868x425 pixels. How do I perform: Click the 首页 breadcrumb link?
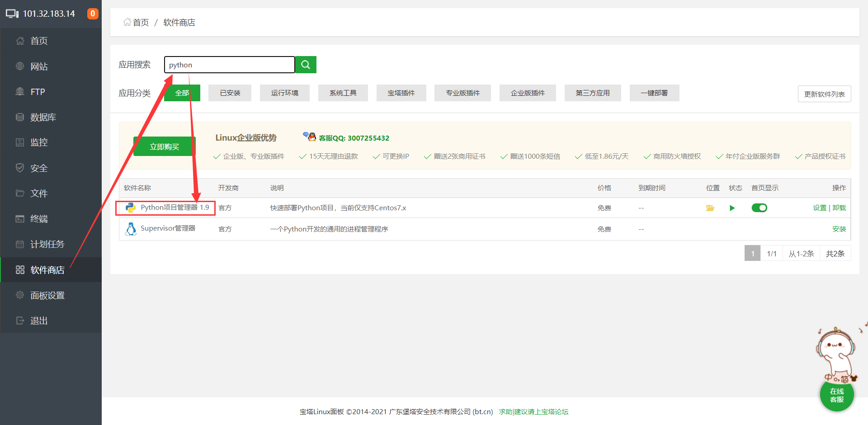click(x=141, y=23)
